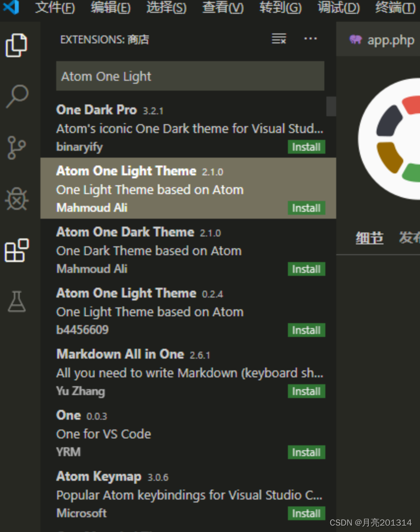The width and height of the screenshot is (420, 532).
Task: Install Atom Keymap by Microsoft
Action: [x=306, y=513]
